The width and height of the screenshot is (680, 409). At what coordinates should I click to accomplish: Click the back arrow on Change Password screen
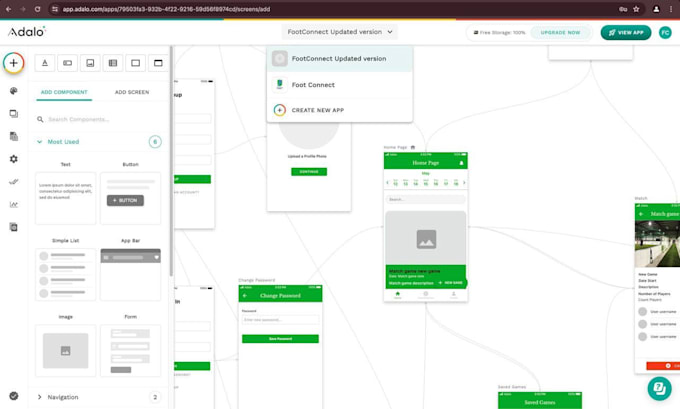pyautogui.click(x=245, y=295)
